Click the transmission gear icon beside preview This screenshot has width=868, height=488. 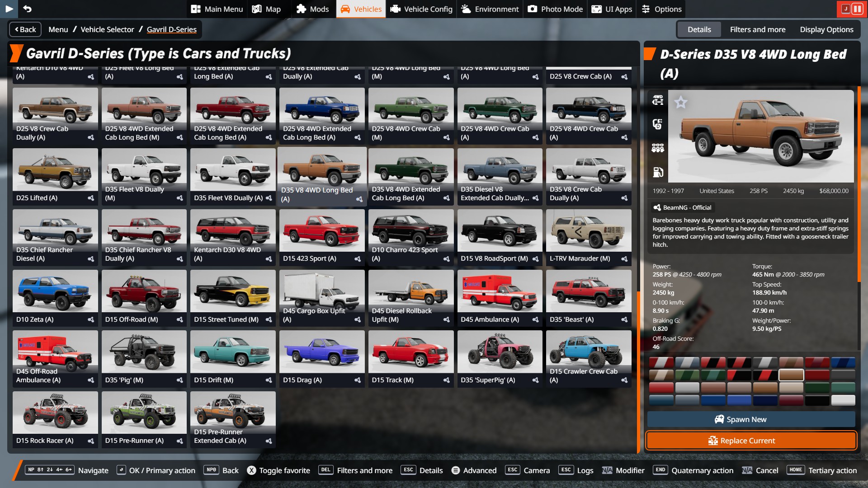(x=658, y=124)
